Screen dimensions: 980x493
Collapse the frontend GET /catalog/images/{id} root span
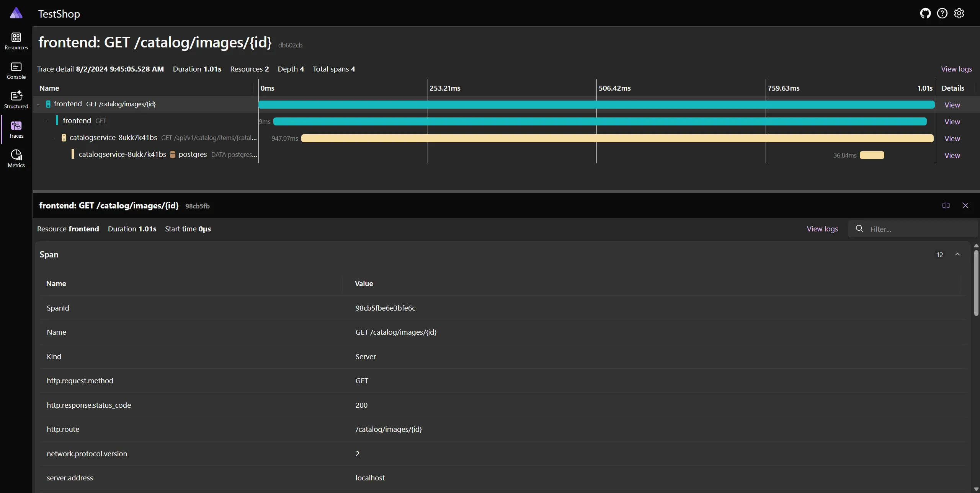click(39, 104)
